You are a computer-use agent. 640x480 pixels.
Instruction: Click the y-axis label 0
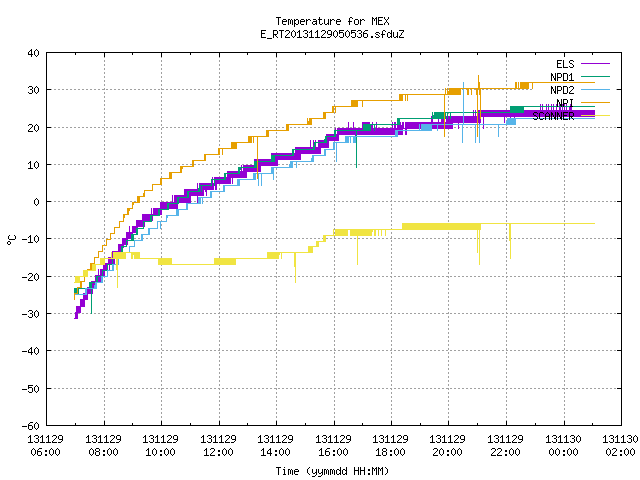[x=37, y=202]
